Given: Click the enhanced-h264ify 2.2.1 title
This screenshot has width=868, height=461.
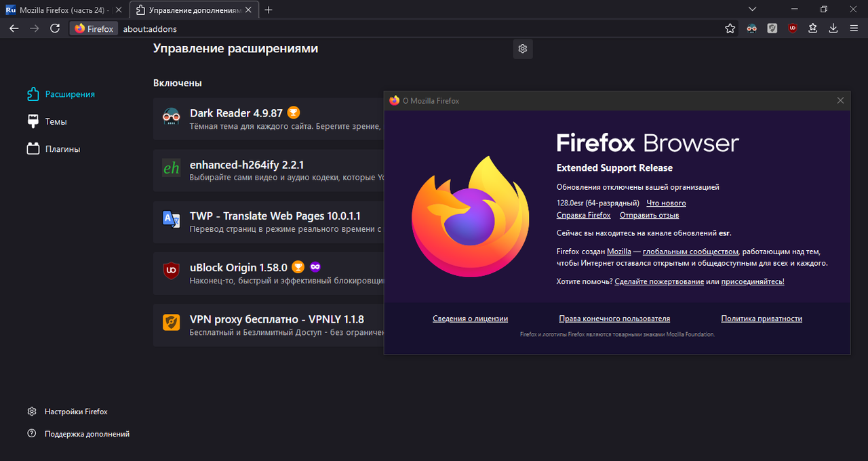Looking at the screenshot, I should (x=247, y=165).
